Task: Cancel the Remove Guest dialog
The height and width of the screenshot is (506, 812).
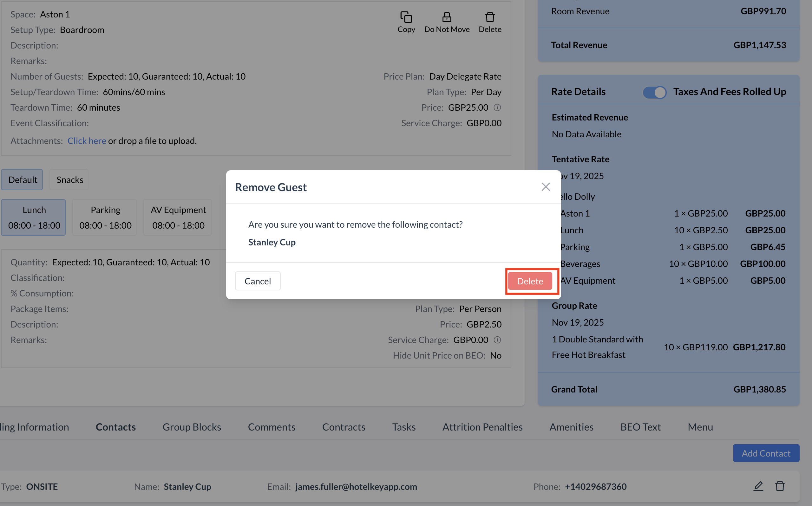Action: pos(257,281)
